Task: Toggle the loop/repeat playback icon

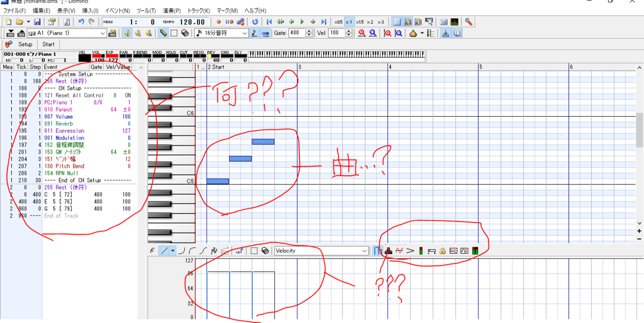Action: coord(255,22)
